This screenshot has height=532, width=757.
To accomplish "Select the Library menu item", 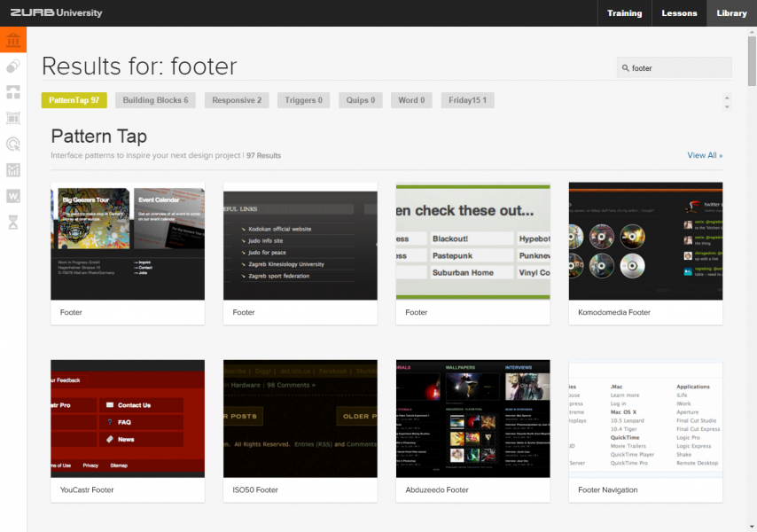I will [x=731, y=13].
